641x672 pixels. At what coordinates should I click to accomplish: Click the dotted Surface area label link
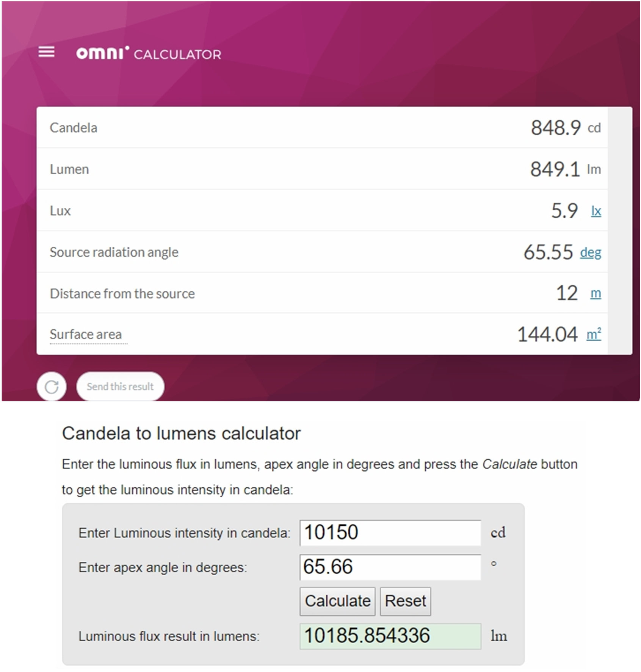(86, 335)
